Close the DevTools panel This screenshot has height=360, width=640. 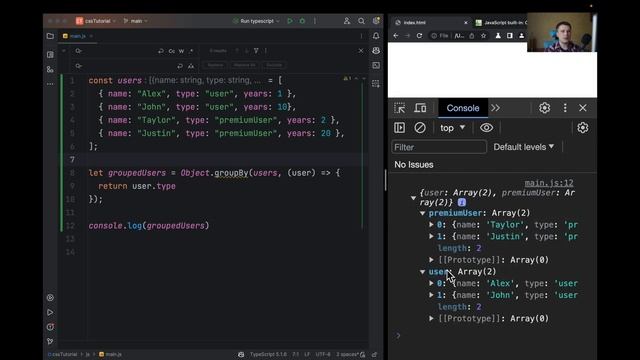coord(583,108)
